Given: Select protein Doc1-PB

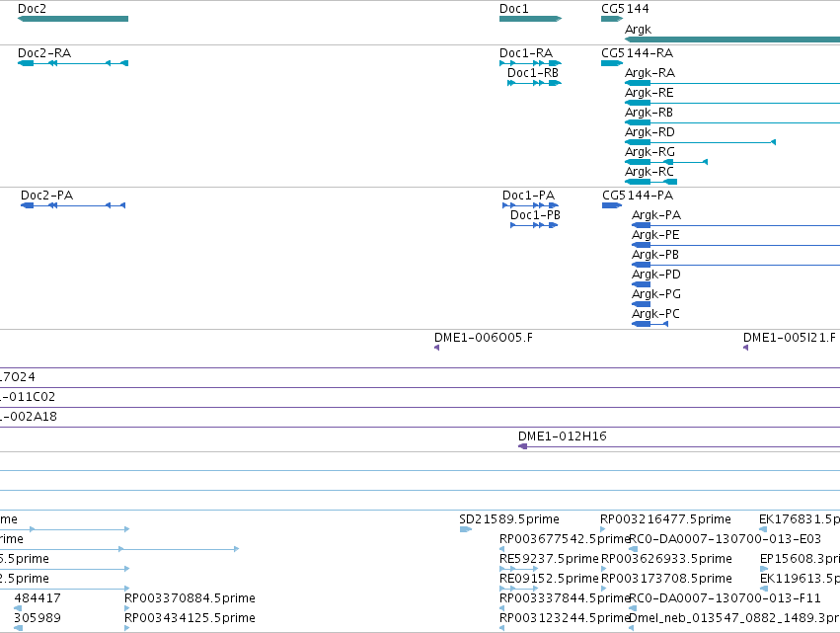Looking at the screenshot, I should pyautogui.click(x=534, y=225).
